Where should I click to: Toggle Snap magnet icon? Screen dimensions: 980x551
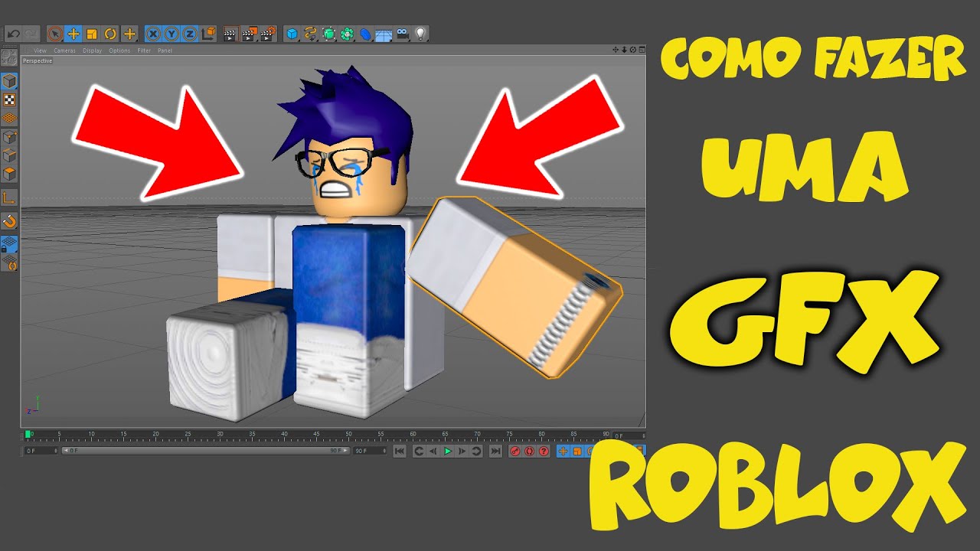(x=9, y=222)
